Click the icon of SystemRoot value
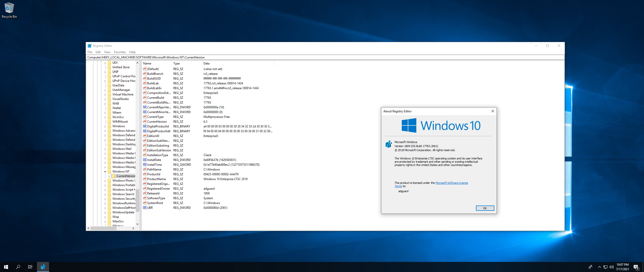The width and height of the screenshot is (644, 272). (145, 203)
